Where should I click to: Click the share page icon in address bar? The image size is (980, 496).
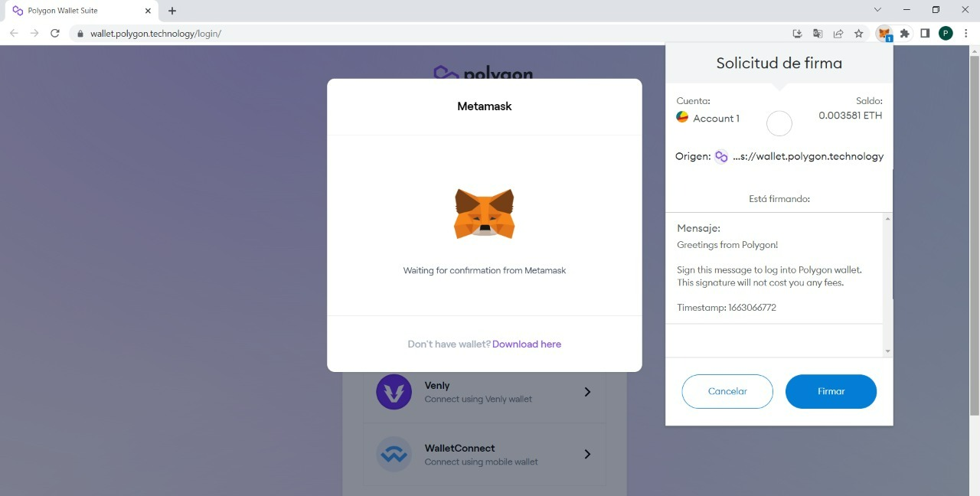point(838,34)
